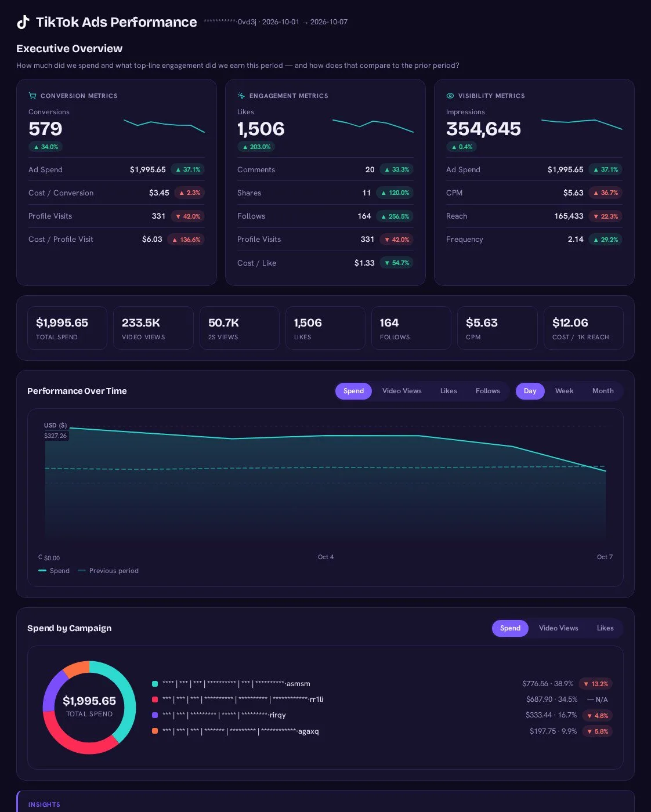Click the Frequency 29.2% change badge
Viewport: 651px width, 812px height.
coord(606,240)
